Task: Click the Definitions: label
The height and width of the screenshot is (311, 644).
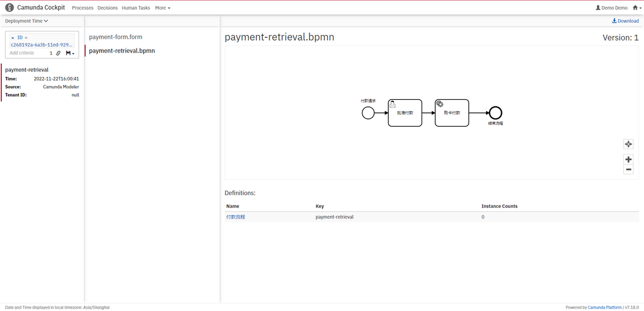Action: 240,193
